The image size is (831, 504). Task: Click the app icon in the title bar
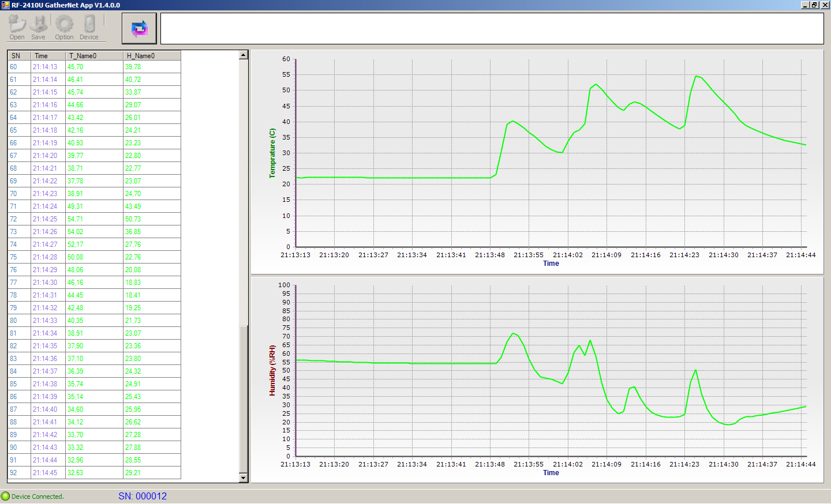(5, 5)
